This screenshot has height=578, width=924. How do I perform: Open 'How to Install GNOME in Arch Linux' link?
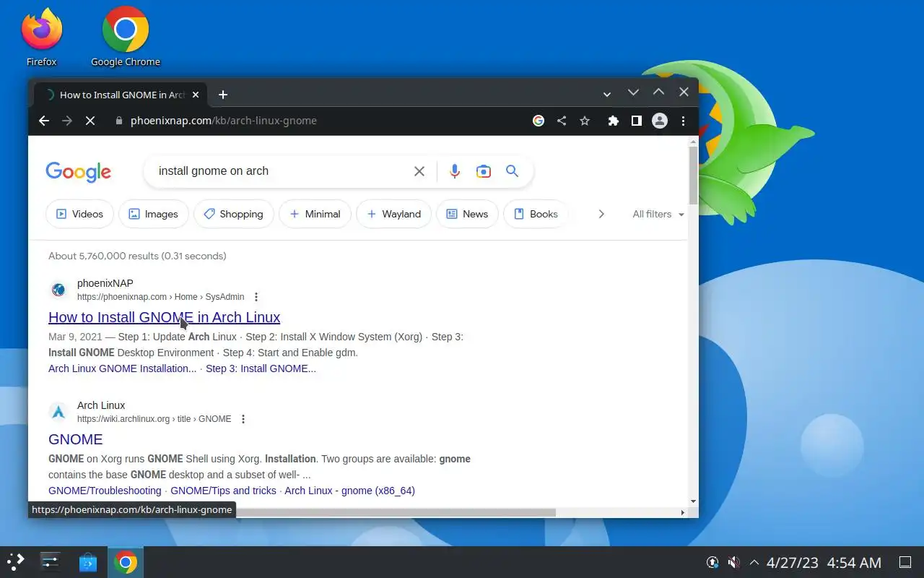[164, 317]
